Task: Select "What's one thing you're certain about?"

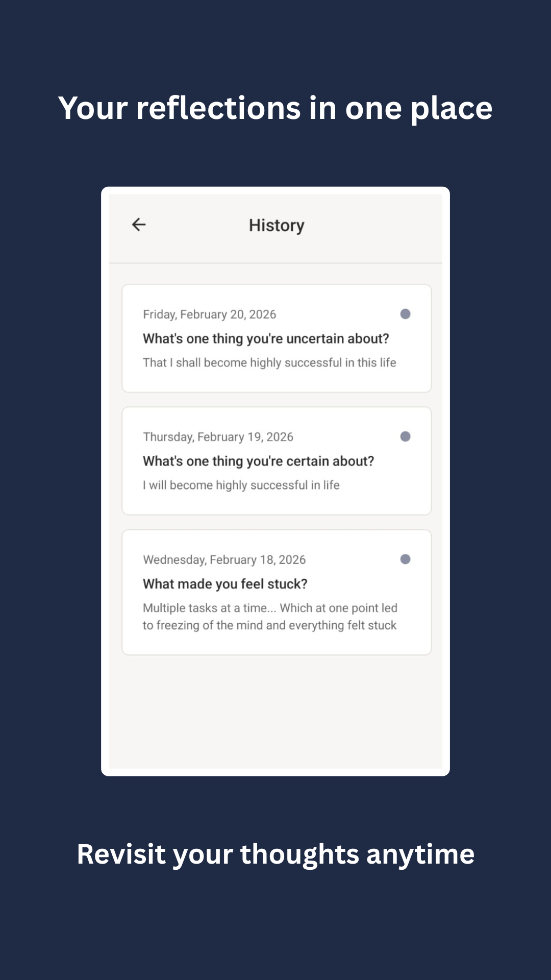Action: (258, 461)
